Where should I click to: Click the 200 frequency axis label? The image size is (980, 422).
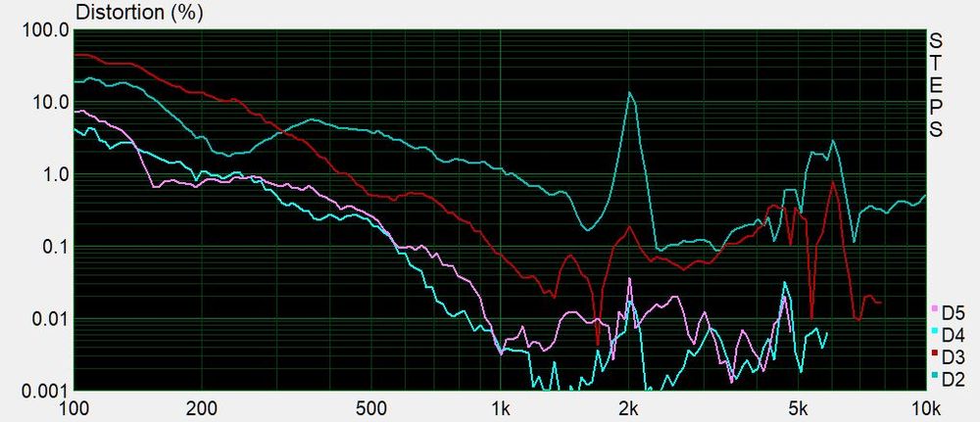(x=202, y=409)
